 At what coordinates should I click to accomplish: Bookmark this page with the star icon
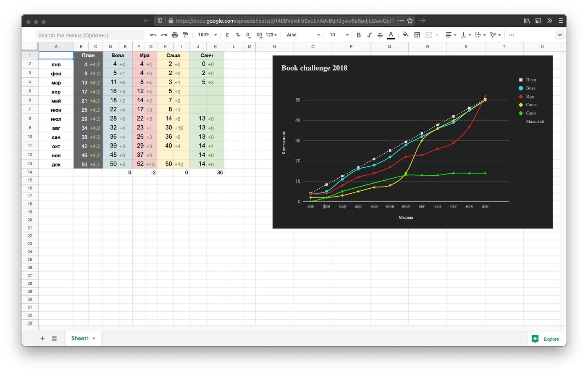(410, 21)
